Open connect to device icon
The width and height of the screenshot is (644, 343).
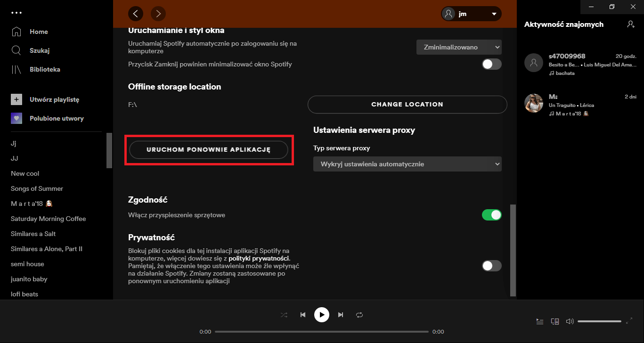click(555, 321)
